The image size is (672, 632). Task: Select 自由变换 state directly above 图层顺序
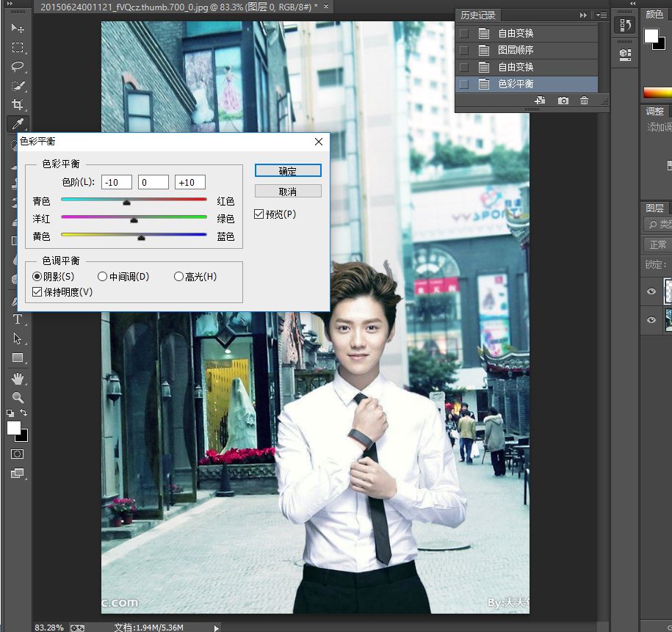click(x=527, y=34)
